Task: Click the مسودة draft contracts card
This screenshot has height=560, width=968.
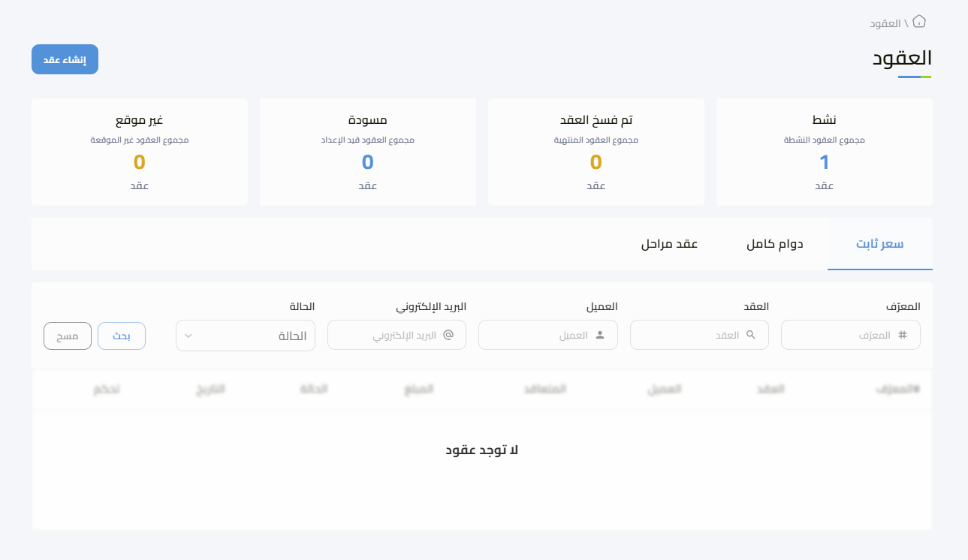Action: [x=368, y=152]
